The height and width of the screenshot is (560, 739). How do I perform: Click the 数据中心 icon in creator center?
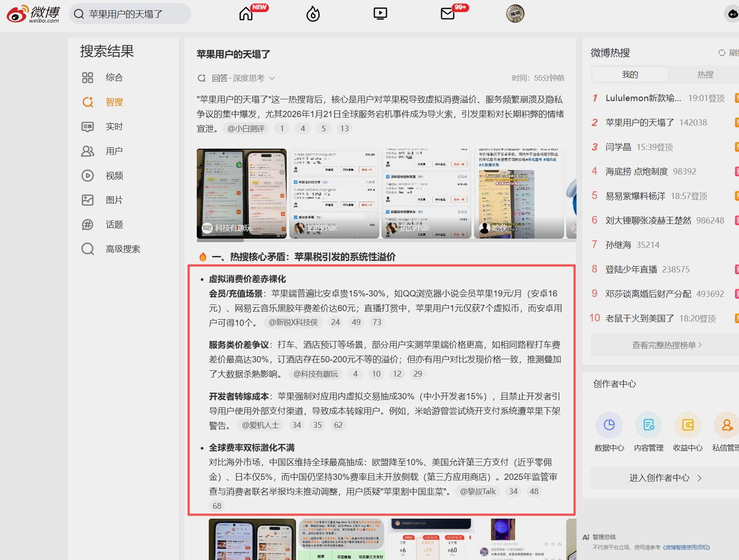coord(609,425)
